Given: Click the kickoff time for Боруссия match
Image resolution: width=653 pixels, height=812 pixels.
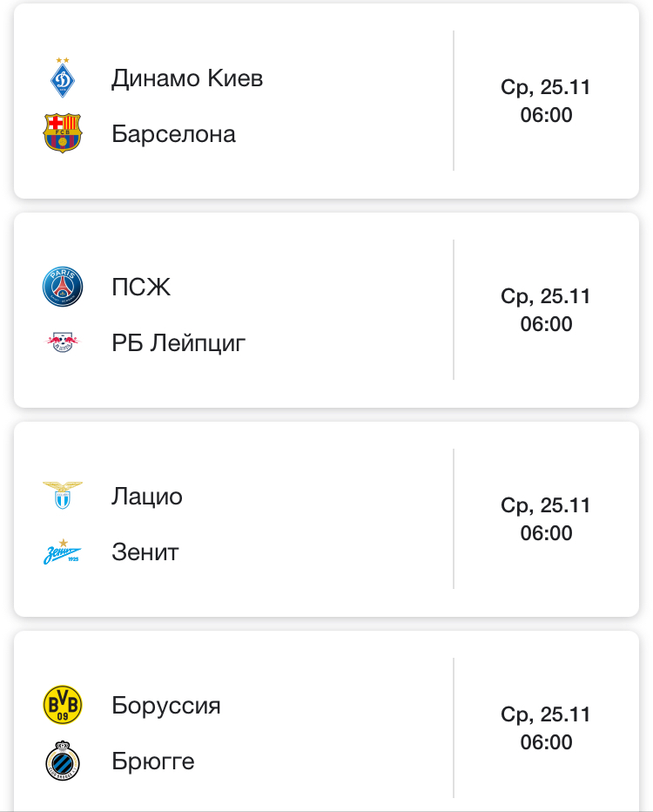Looking at the screenshot, I should coord(546,742).
